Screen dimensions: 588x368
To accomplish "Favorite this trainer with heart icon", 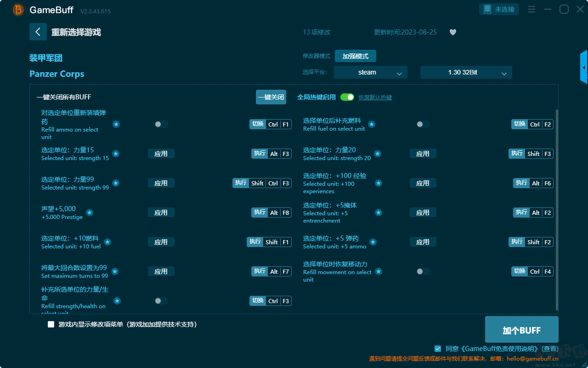I will pyautogui.click(x=453, y=32).
